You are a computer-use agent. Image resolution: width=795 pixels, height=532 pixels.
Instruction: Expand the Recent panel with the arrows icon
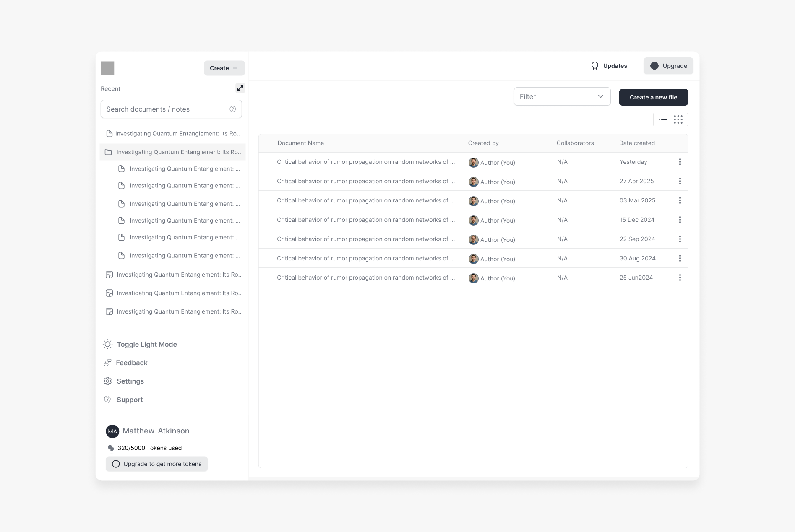[x=240, y=88]
